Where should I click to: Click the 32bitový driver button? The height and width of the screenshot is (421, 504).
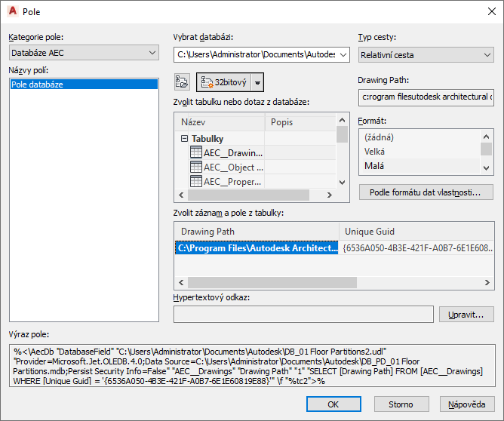coord(224,82)
